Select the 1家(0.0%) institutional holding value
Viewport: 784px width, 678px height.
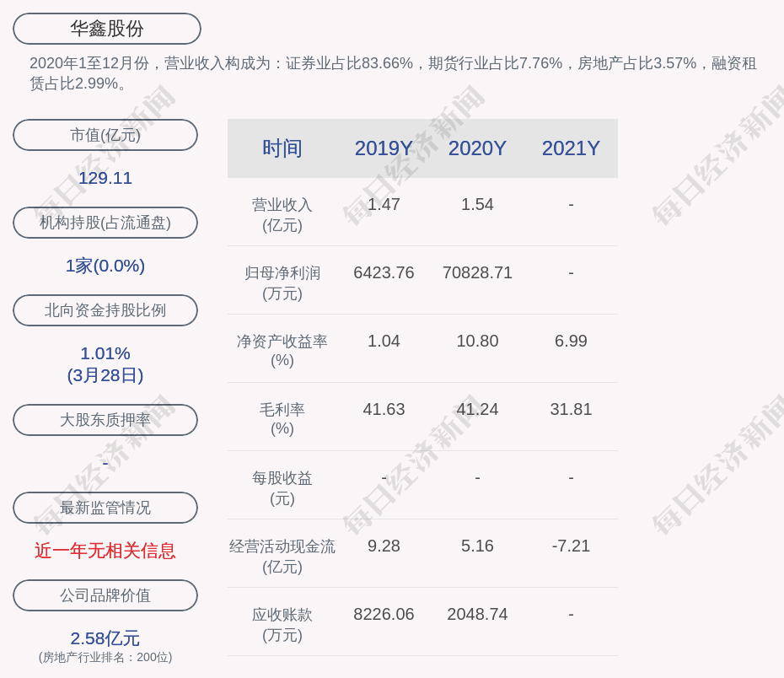pos(105,266)
